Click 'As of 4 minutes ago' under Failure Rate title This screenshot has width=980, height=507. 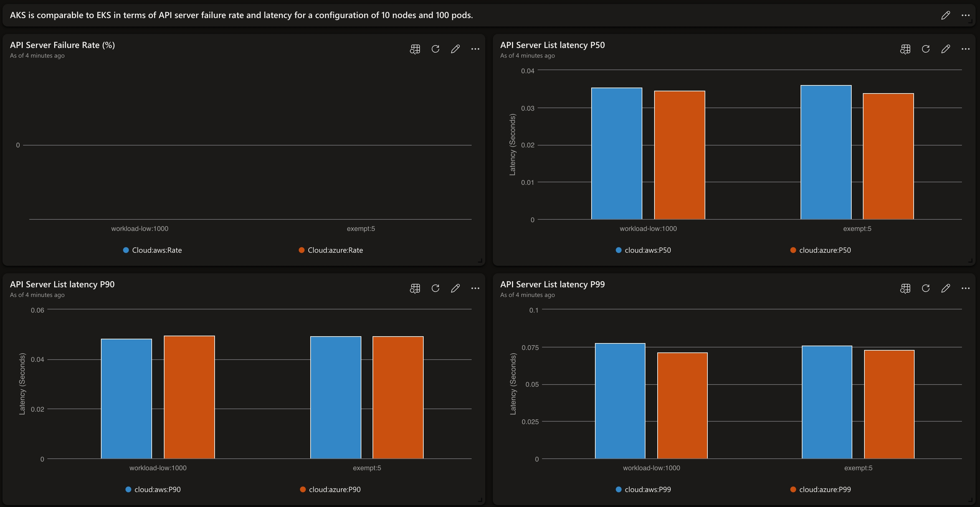37,55
